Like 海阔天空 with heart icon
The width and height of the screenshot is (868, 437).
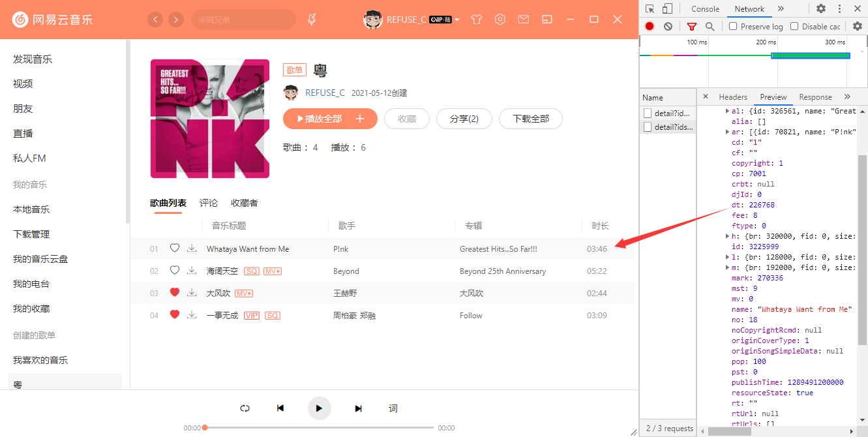[175, 270]
